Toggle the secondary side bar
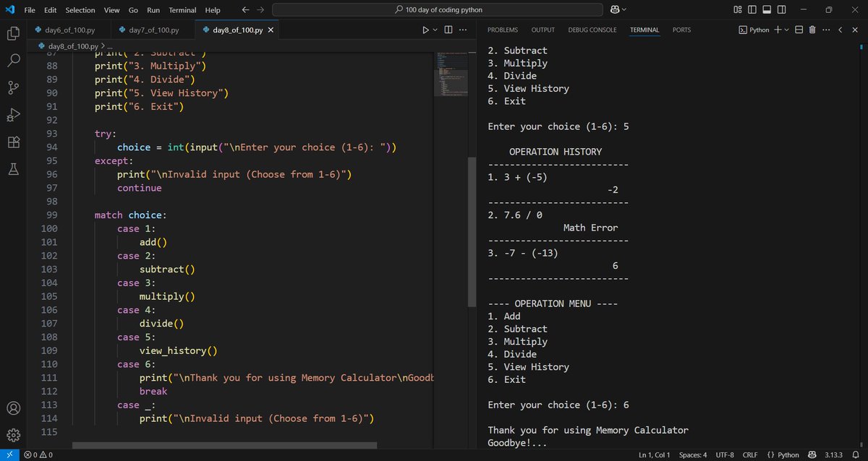The image size is (868, 461). coord(782,9)
